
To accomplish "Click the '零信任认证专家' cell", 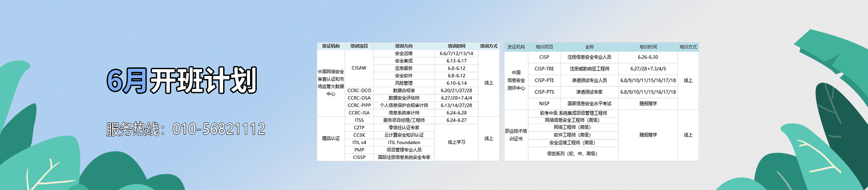I will [x=404, y=128].
